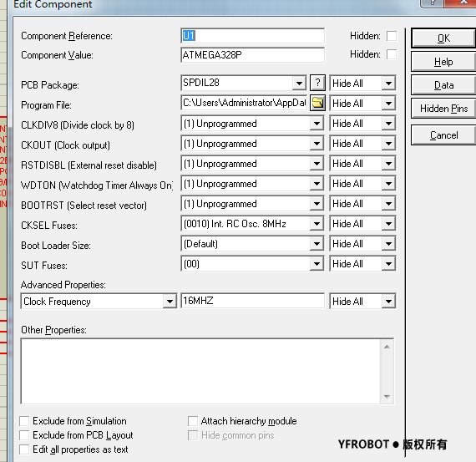476x462 pixels.
Task: Click the OK button
Action: coord(443,38)
